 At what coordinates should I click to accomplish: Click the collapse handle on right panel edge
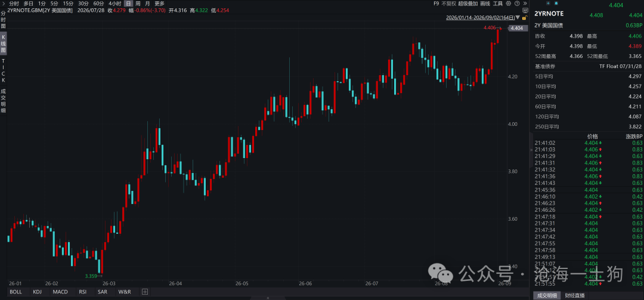point(531,150)
